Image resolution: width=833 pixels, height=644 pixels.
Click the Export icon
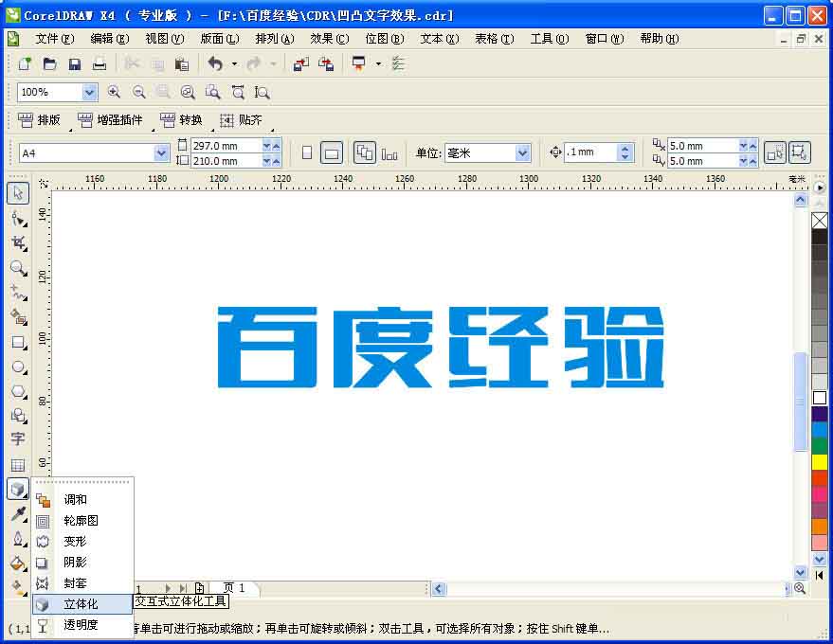click(x=326, y=64)
